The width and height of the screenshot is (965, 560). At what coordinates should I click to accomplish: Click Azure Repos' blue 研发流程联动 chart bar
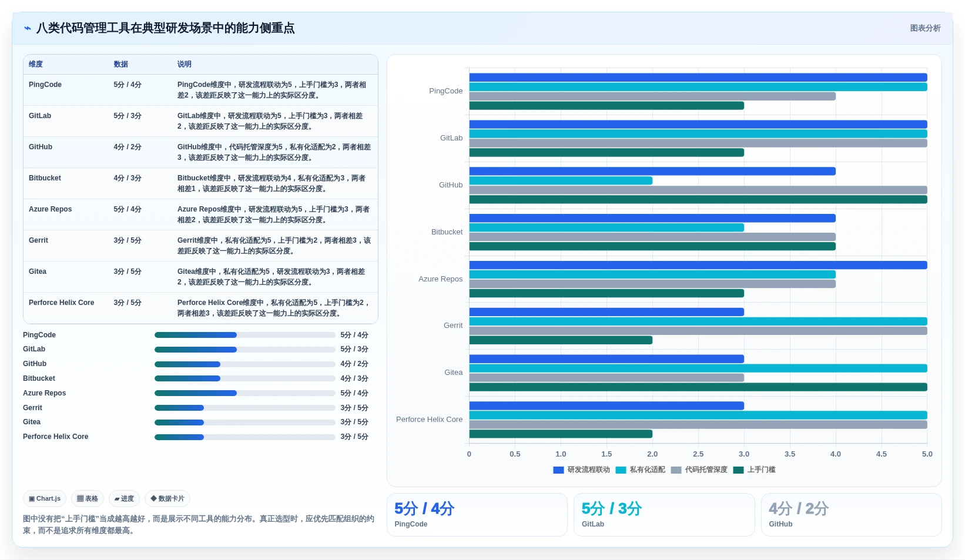[698, 266]
